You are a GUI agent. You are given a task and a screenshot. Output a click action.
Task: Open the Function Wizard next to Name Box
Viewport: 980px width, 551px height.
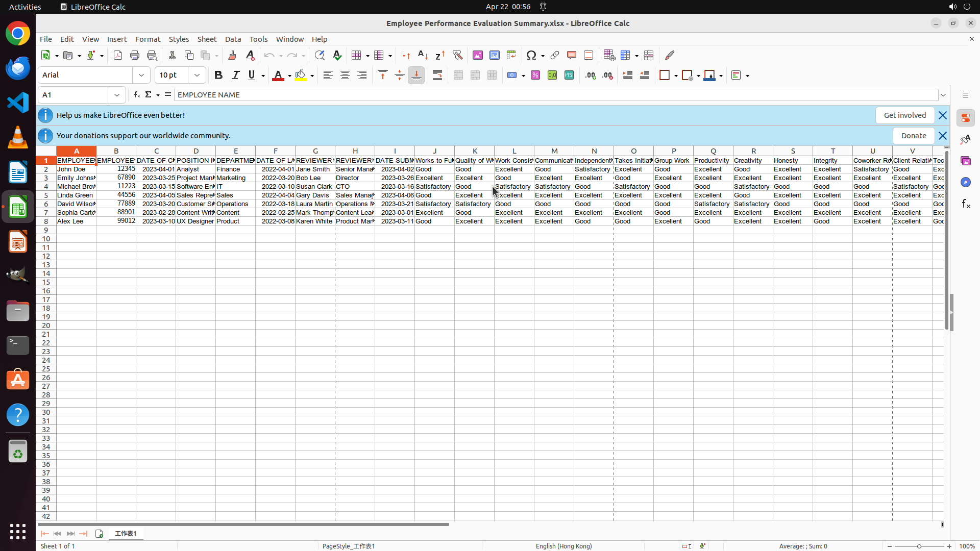136,95
